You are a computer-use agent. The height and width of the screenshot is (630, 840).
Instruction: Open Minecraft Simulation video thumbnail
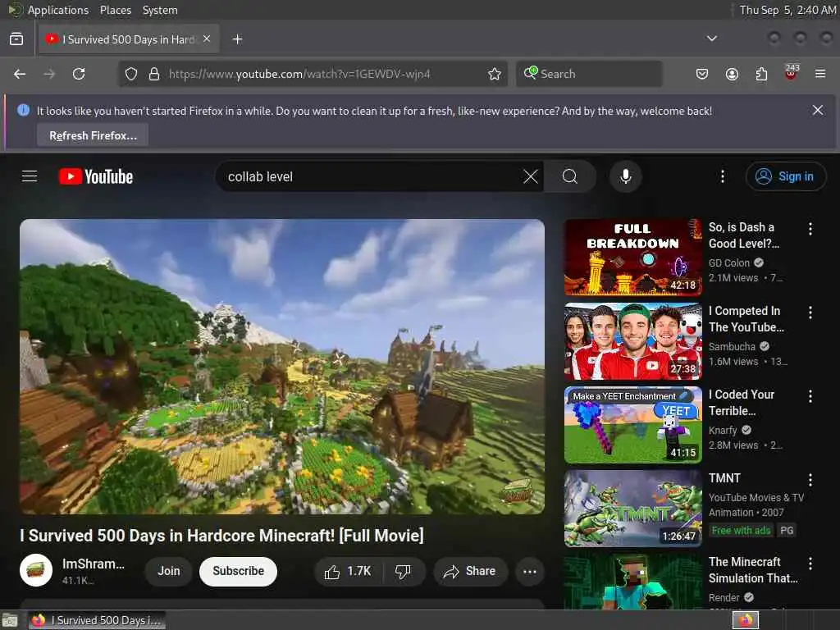632,582
